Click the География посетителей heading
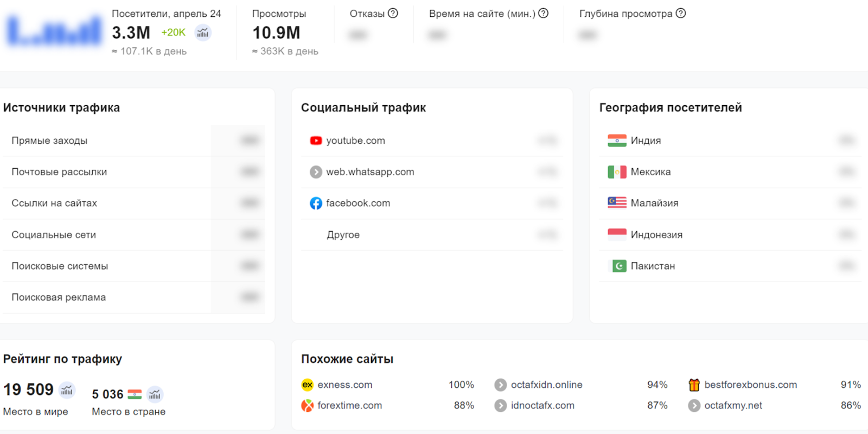Viewport: 868px width, 434px height. coord(671,107)
